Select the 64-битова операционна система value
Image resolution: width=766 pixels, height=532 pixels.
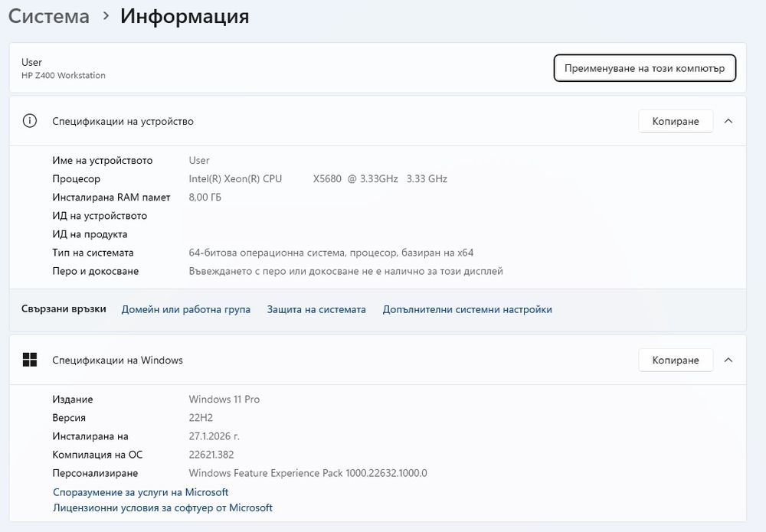(x=331, y=253)
